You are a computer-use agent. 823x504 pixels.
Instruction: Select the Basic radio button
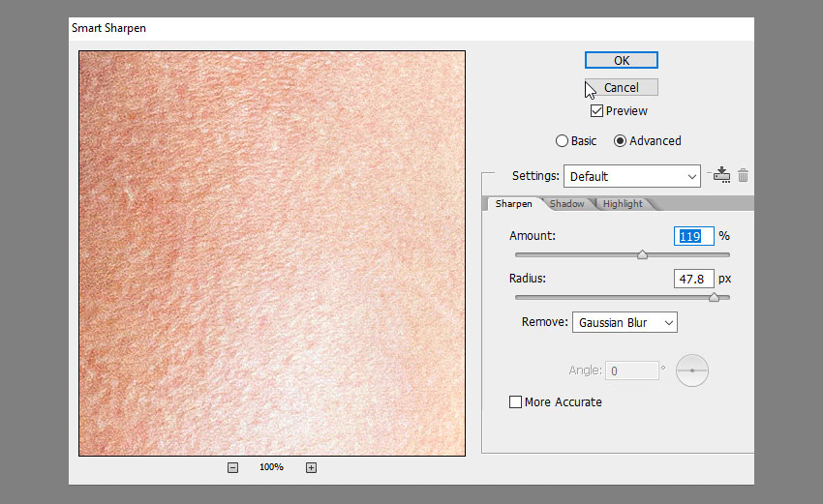pyautogui.click(x=562, y=140)
